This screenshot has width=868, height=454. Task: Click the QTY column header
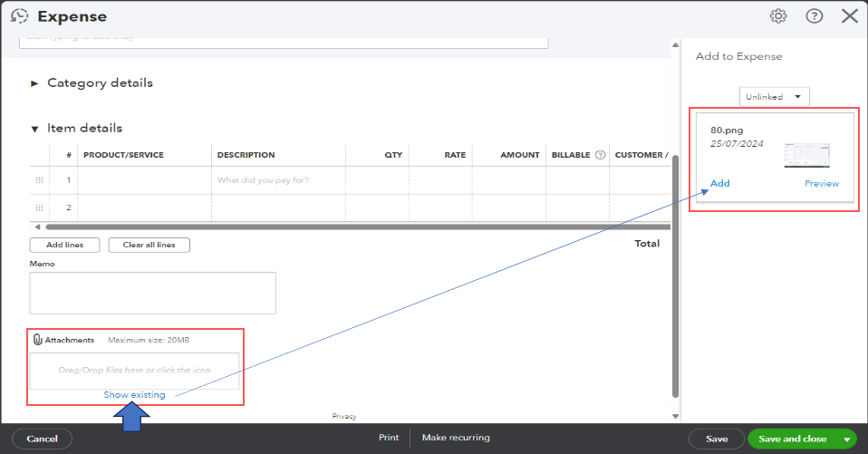(393, 155)
